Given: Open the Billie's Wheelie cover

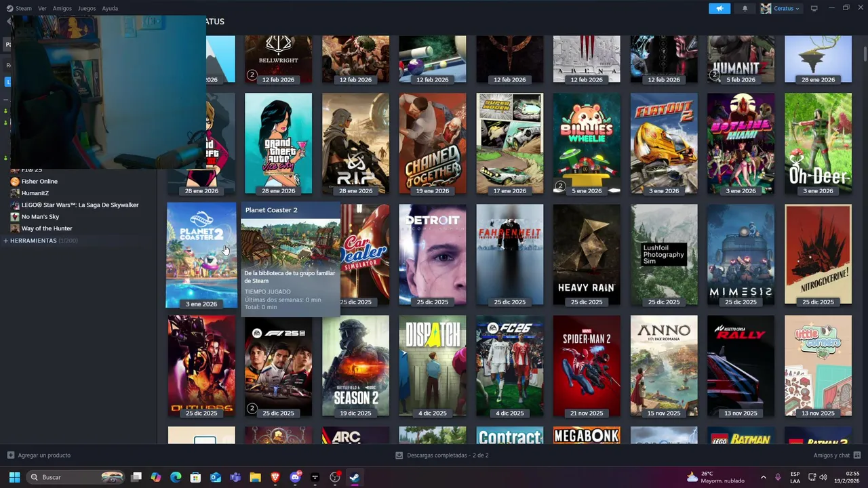Looking at the screenshot, I should coord(587,143).
